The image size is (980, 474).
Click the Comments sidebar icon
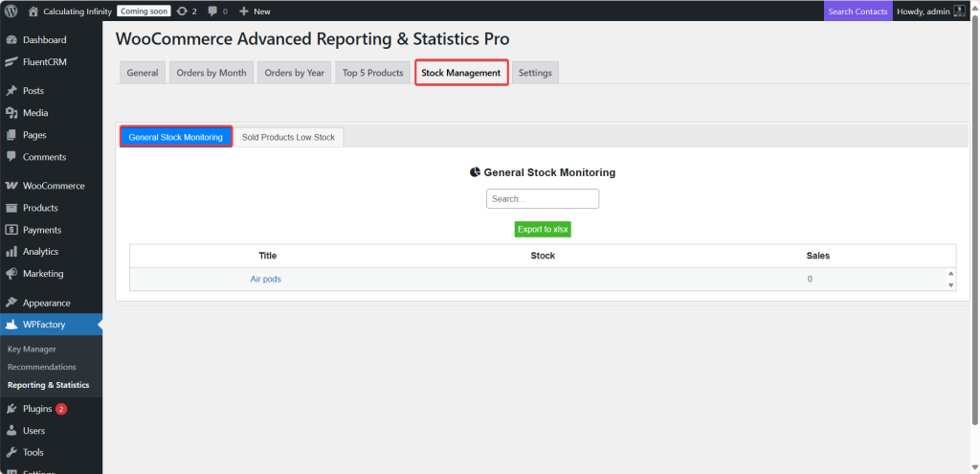click(x=11, y=157)
